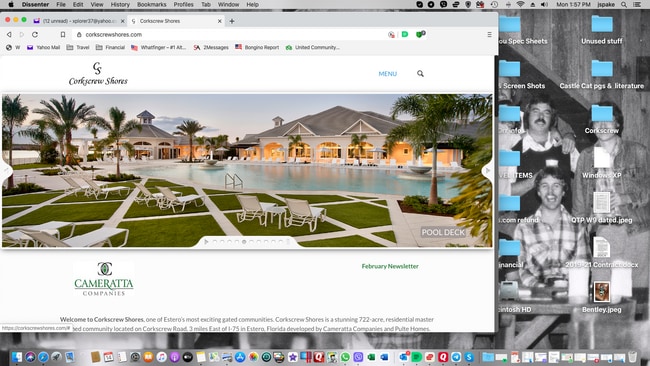Open the Time Machine icon in the menu bar
Screen dimensions: 650x366
point(494,5)
